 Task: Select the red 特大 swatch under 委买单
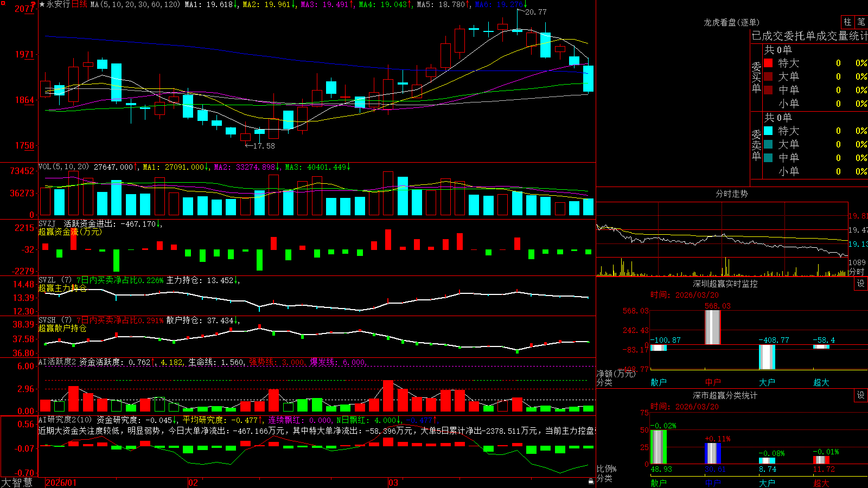[x=768, y=63]
